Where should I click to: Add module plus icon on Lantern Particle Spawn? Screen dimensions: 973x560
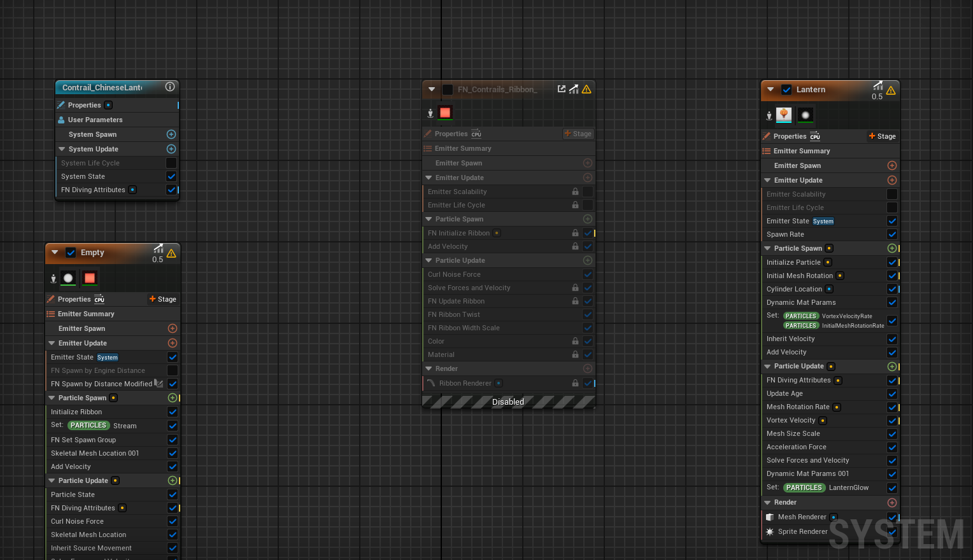coord(892,248)
